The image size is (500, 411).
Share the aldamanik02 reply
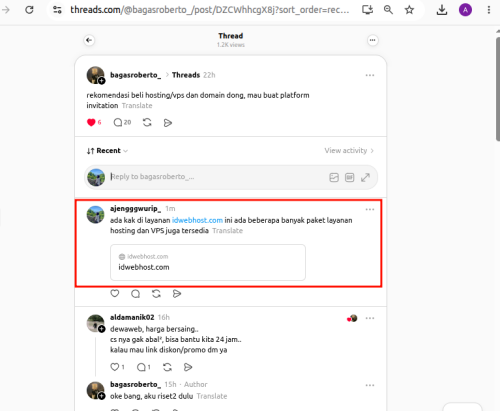point(188,367)
